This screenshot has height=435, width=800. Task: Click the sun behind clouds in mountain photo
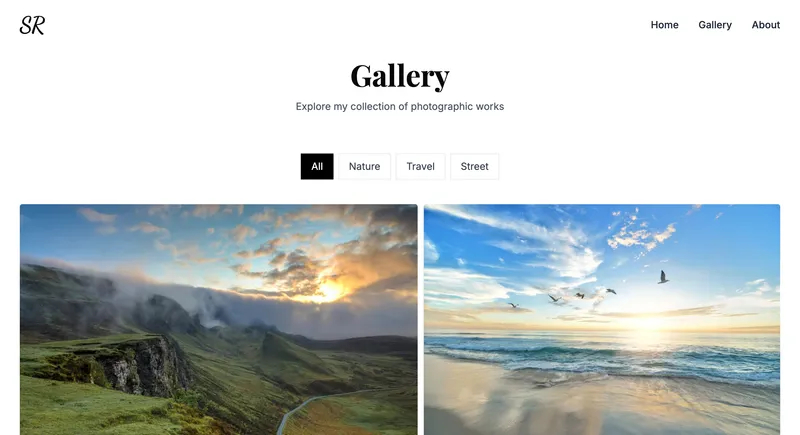click(329, 291)
